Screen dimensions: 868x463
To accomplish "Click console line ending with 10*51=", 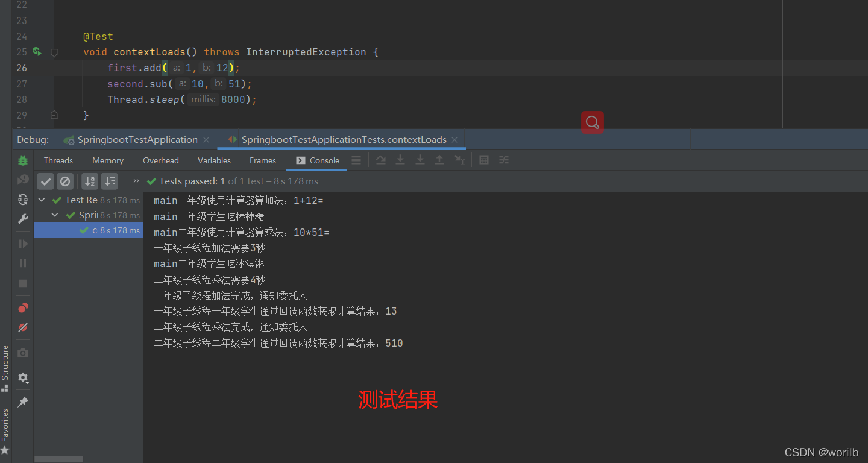I will [x=242, y=232].
